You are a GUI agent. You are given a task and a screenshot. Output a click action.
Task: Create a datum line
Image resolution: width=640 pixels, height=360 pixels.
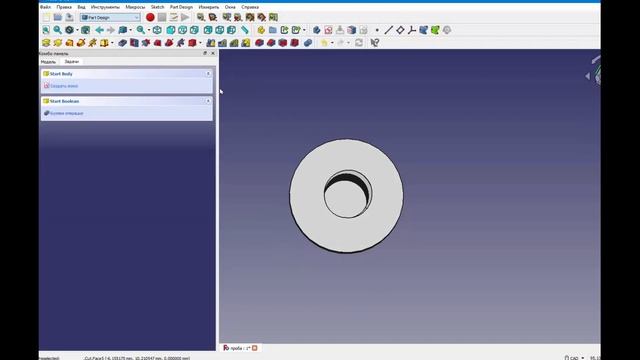388,30
